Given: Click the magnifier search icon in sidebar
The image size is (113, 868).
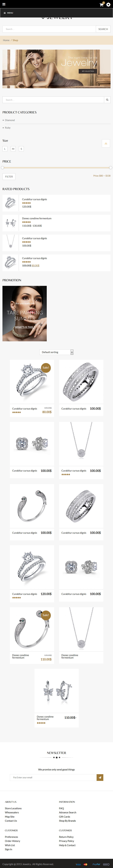Looking at the screenshot, I should click(107, 100).
